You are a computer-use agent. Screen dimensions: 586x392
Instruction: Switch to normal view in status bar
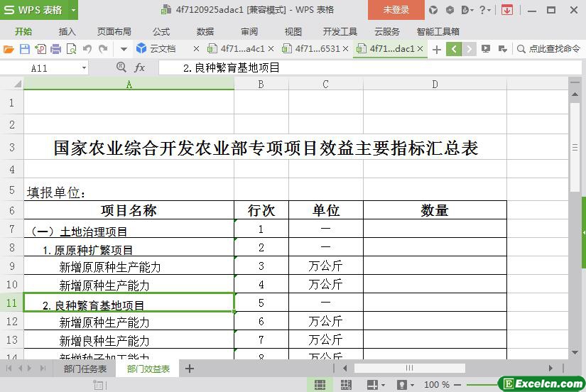pyautogui.click(x=320, y=384)
